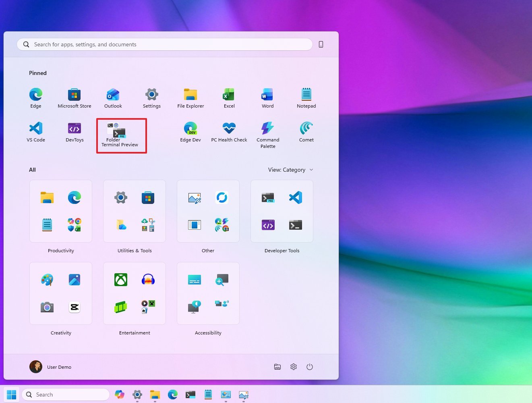Open the 'View: Category' dropdown
The image size is (532, 403).
291,170
